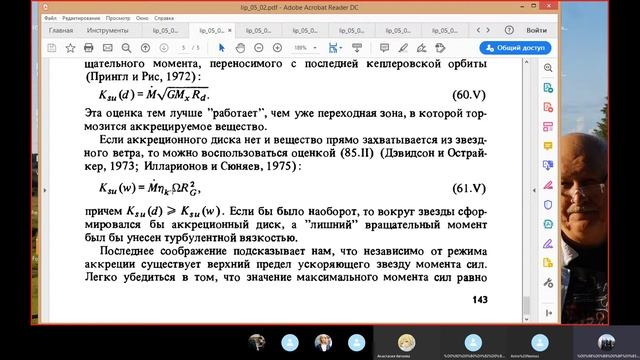Click the Общий доступ share button

tap(515, 48)
